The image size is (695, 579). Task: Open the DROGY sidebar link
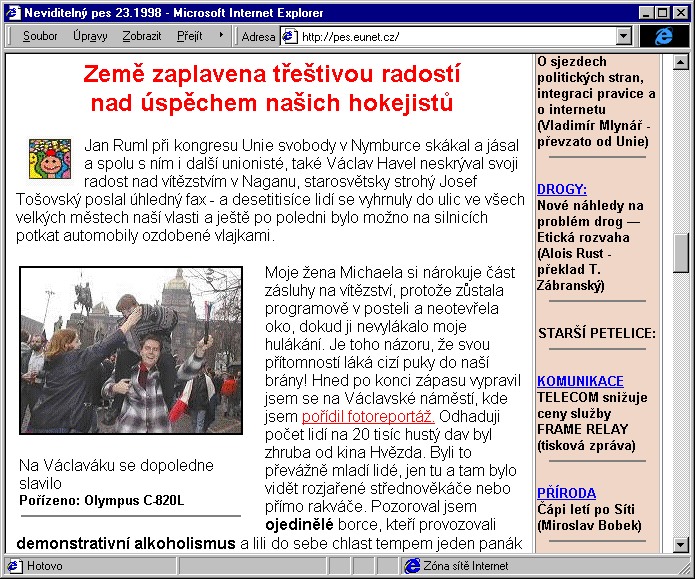point(561,189)
